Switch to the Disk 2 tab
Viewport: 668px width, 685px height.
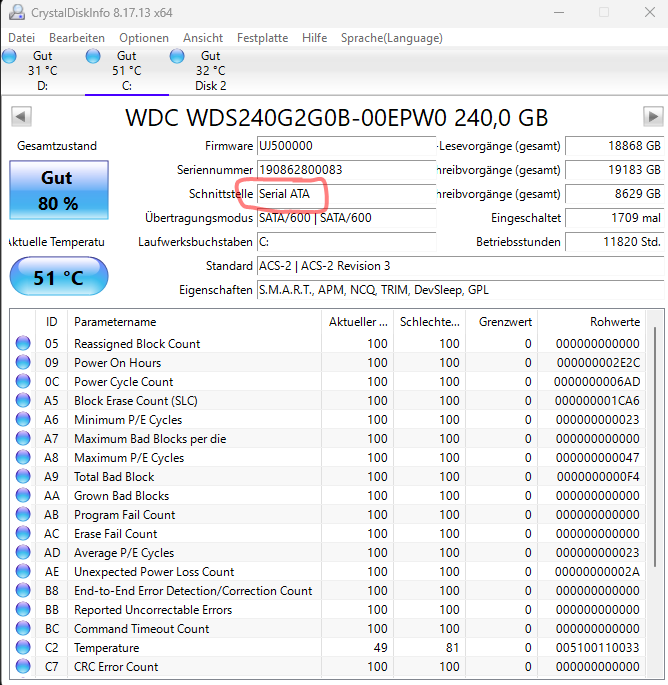tap(211, 71)
